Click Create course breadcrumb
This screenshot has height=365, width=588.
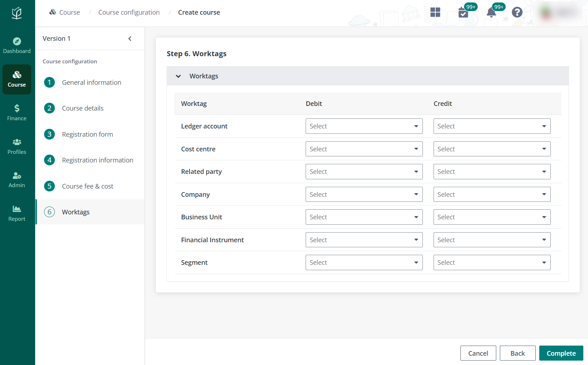pyautogui.click(x=199, y=13)
